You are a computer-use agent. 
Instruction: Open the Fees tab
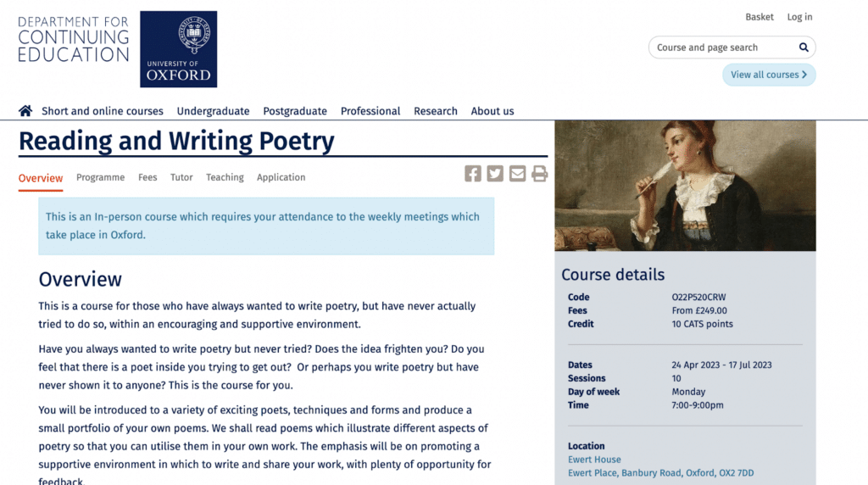147,177
